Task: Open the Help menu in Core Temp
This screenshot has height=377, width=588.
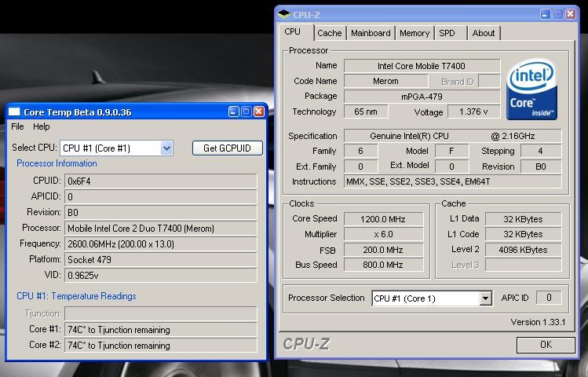Action: 42,126
